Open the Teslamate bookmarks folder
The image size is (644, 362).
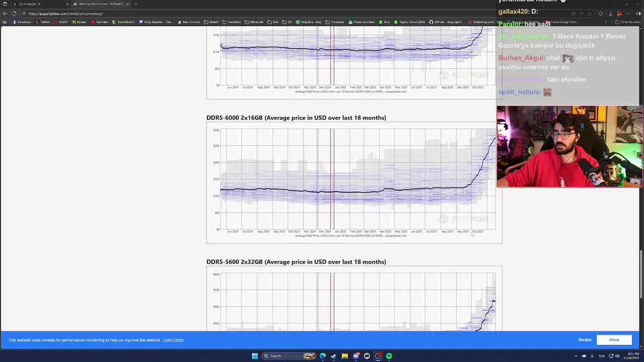click(335, 22)
